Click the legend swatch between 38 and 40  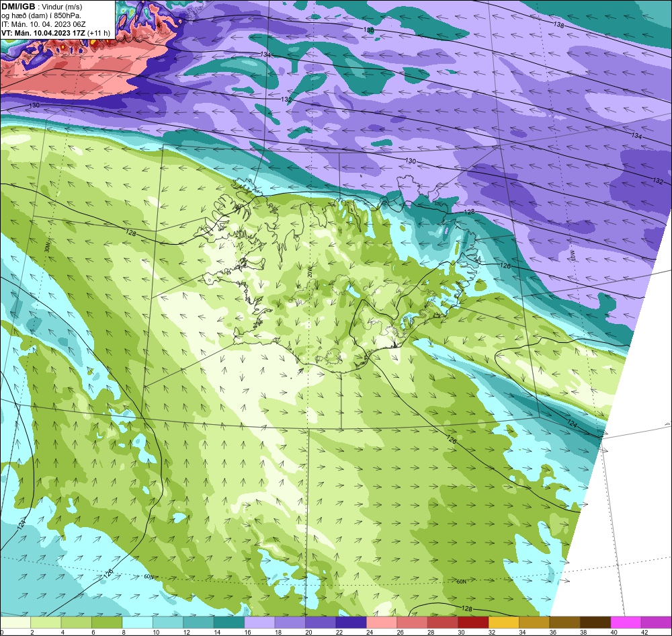pyautogui.click(x=595, y=622)
